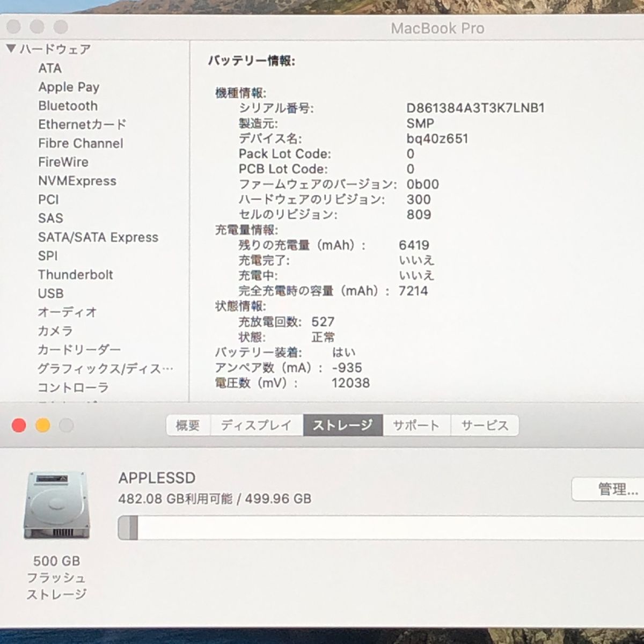Click the MacBook Pro window title
Screen dimensions: 644x644
[437, 28]
